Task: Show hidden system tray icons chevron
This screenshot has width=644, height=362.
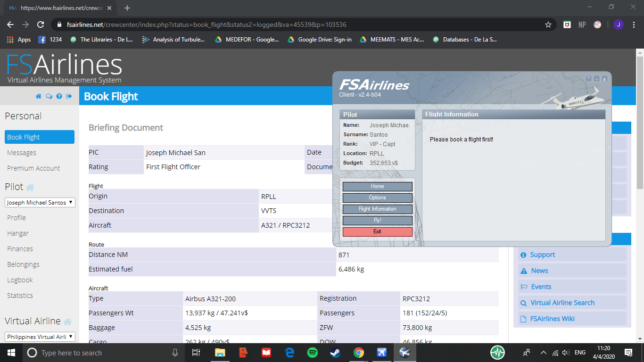Action: (543, 353)
